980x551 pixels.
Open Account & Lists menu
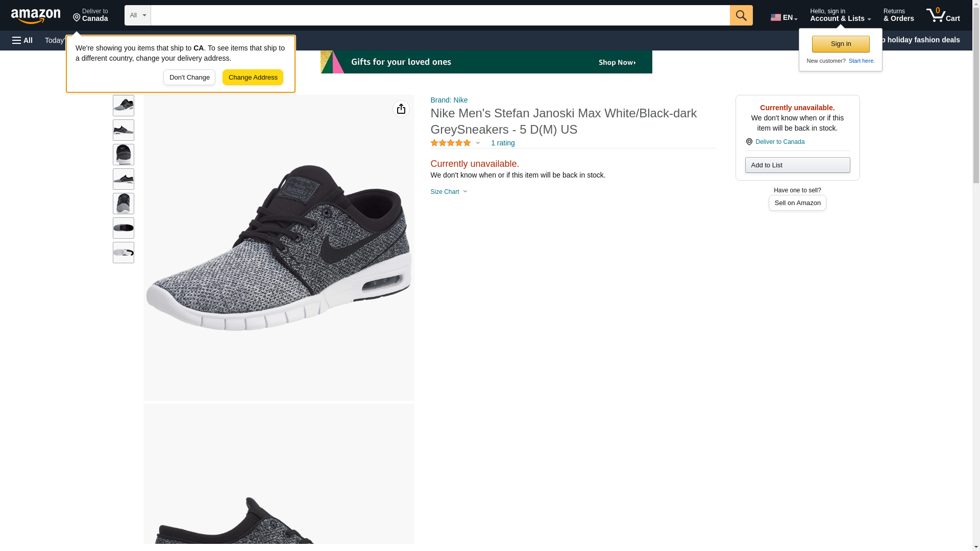840,15
